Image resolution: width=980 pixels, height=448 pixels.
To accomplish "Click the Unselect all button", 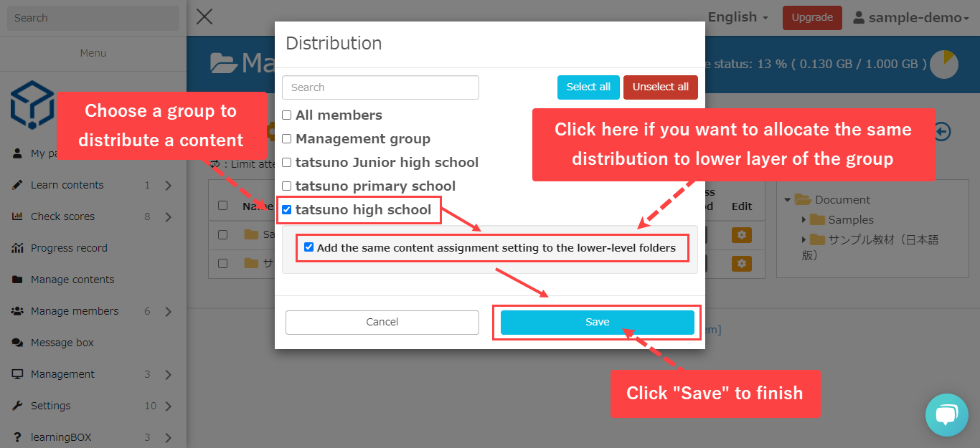I will [x=660, y=87].
